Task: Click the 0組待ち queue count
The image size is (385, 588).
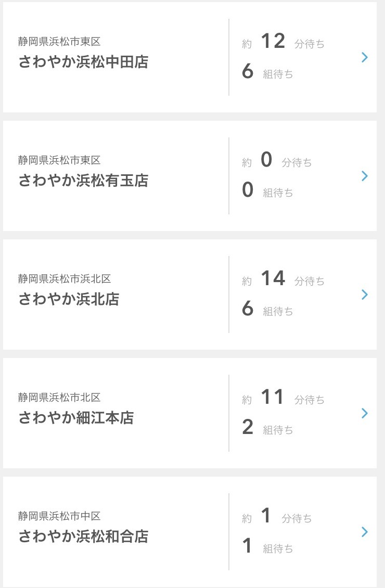Action: coord(267,191)
